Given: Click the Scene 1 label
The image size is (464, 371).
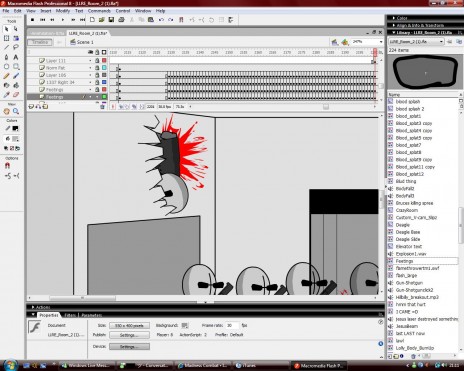Looking at the screenshot, I should (85, 42).
